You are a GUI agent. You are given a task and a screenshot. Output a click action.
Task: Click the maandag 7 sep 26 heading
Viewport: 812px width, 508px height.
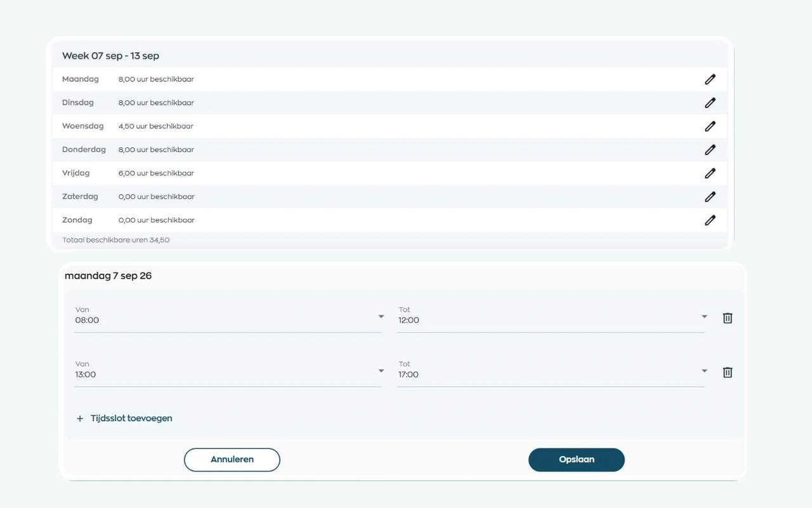[108, 276]
